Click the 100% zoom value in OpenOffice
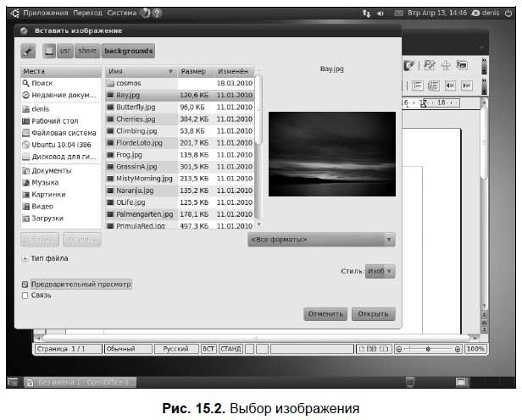Viewport: 522px width, 420px height. pos(475,349)
